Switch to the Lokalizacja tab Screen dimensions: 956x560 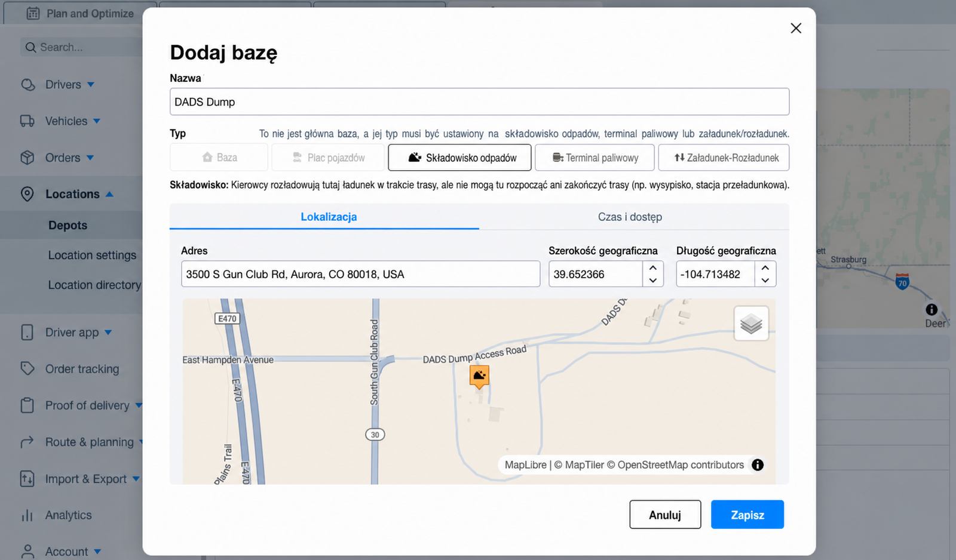pos(324,217)
